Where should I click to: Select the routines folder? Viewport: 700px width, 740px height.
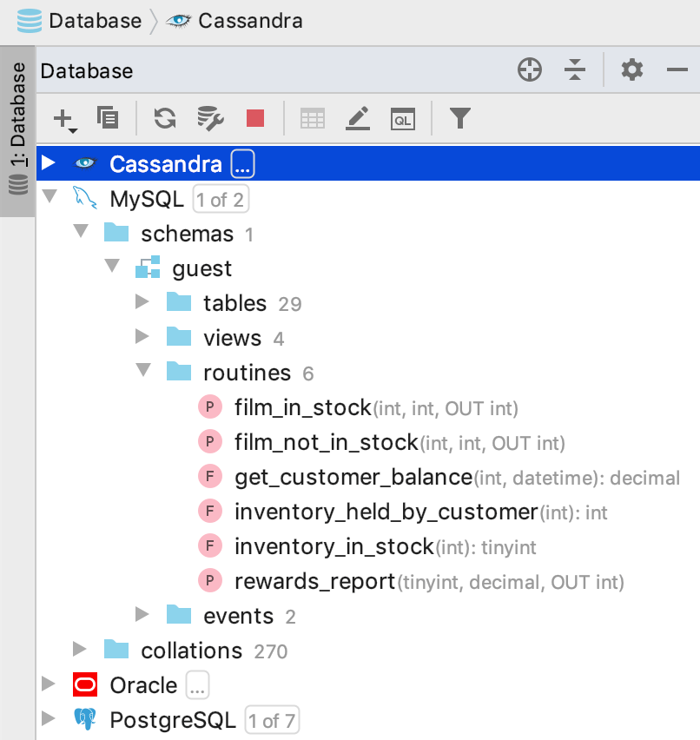tap(368, 373)
